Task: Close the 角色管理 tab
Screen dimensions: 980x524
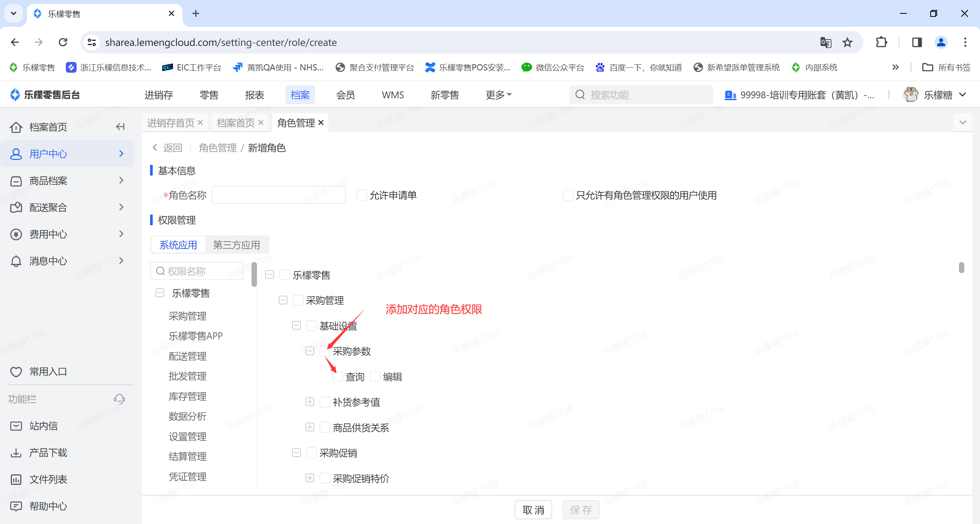Action: click(321, 123)
